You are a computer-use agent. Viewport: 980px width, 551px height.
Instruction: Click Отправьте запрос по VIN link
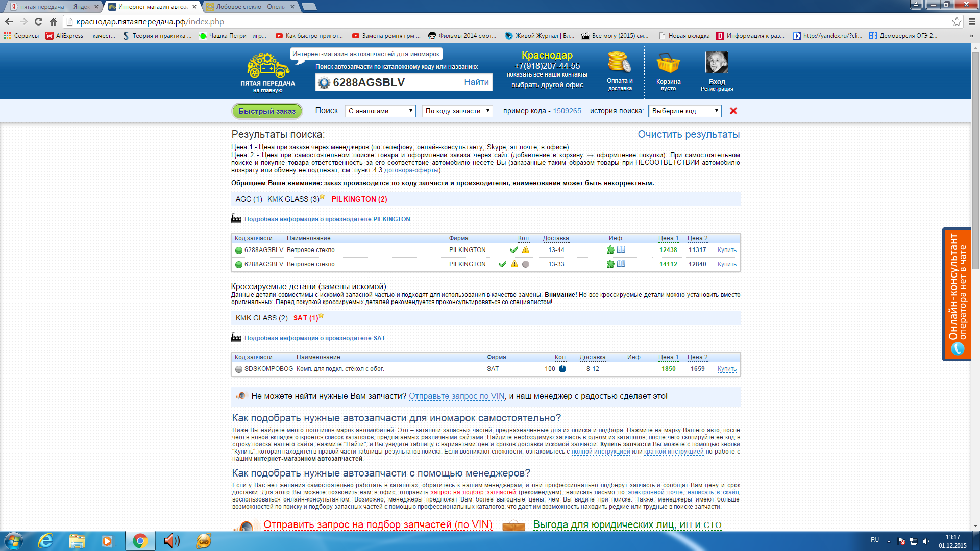457,396
